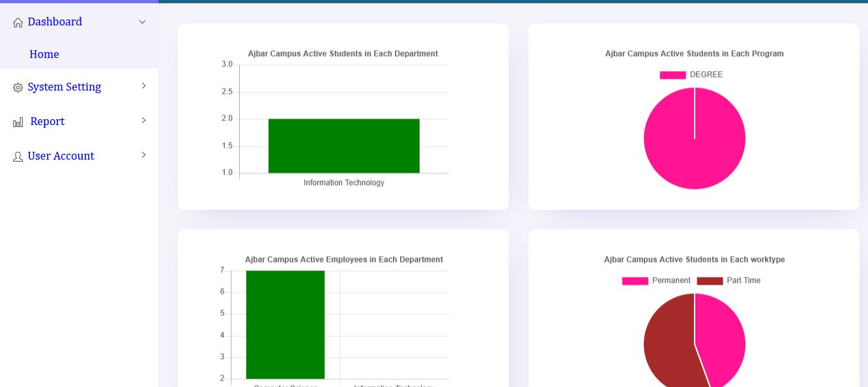Viewport: 868px width, 387px height.
Task: Open the User Account menu label
Action: 61,156
